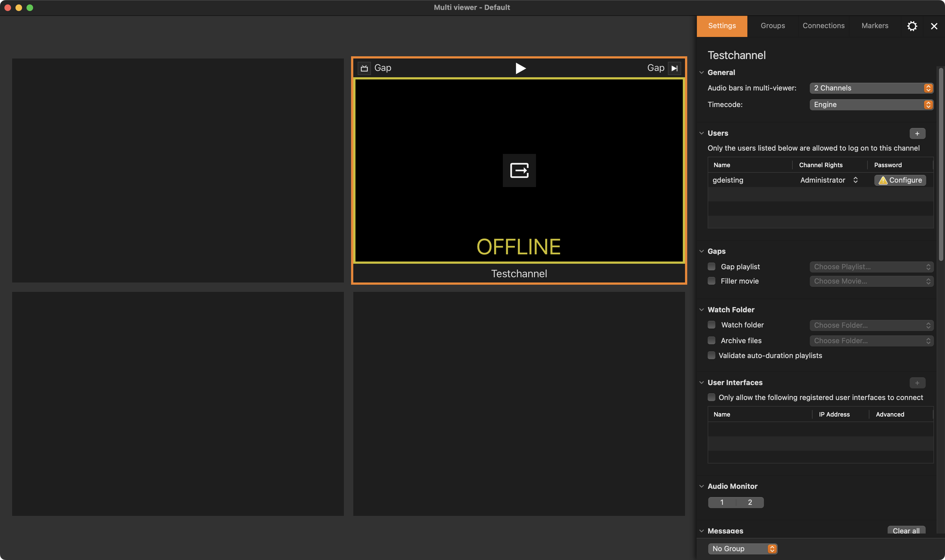Open the Connections tab
This screenshot has width=945, height=560.
tap(824, 26)
